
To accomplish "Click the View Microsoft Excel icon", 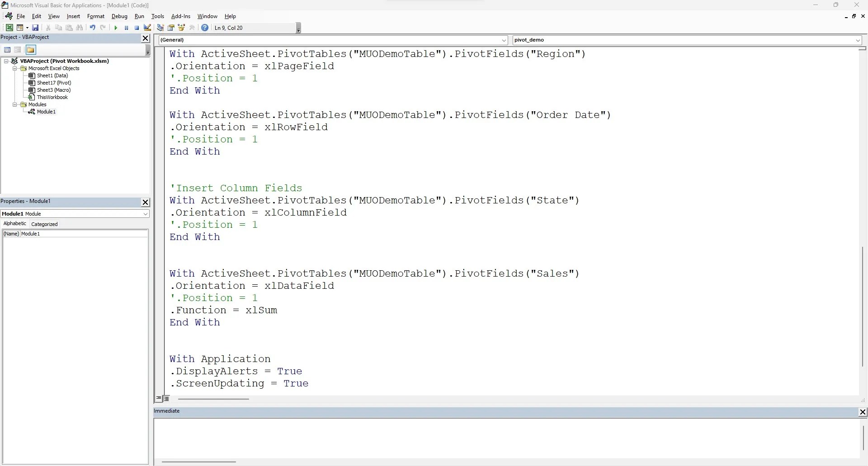I will 9,28.
